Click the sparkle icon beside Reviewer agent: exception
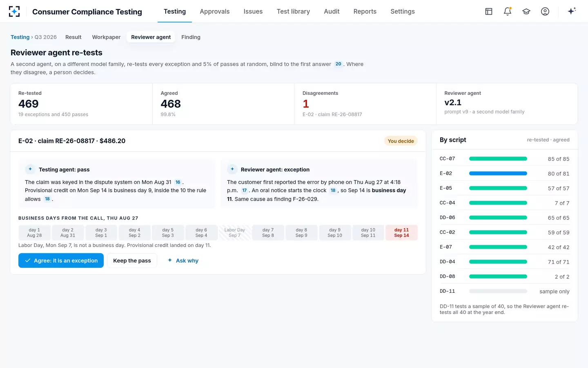This screenshot has width=588, height=368. (232, 169)
